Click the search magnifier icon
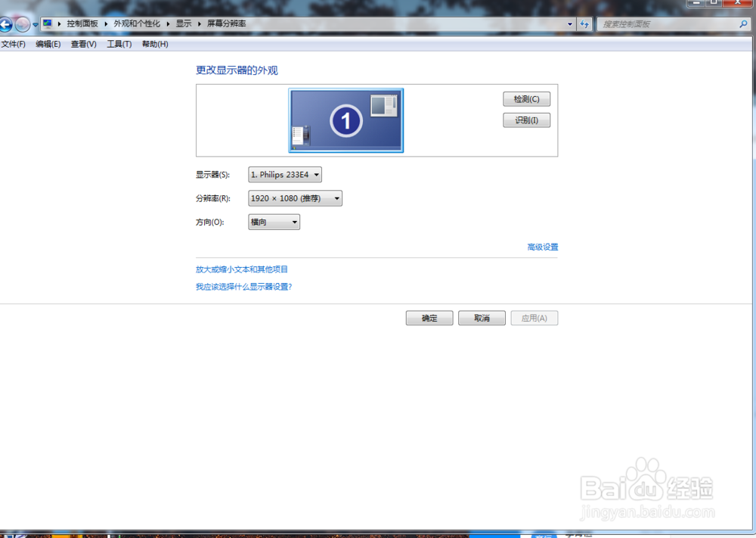Image resolution: width=756 pixels, height=538 pixels. (x=744, y=23)
